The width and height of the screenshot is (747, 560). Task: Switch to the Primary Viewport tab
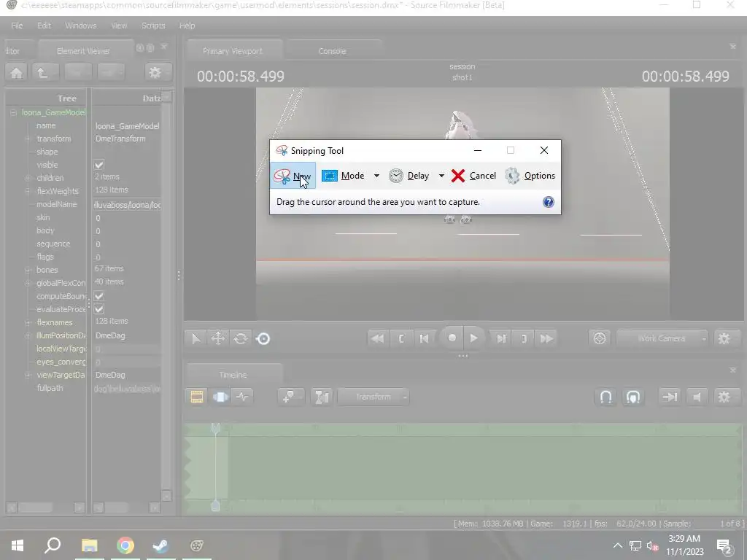pos(233,51)
